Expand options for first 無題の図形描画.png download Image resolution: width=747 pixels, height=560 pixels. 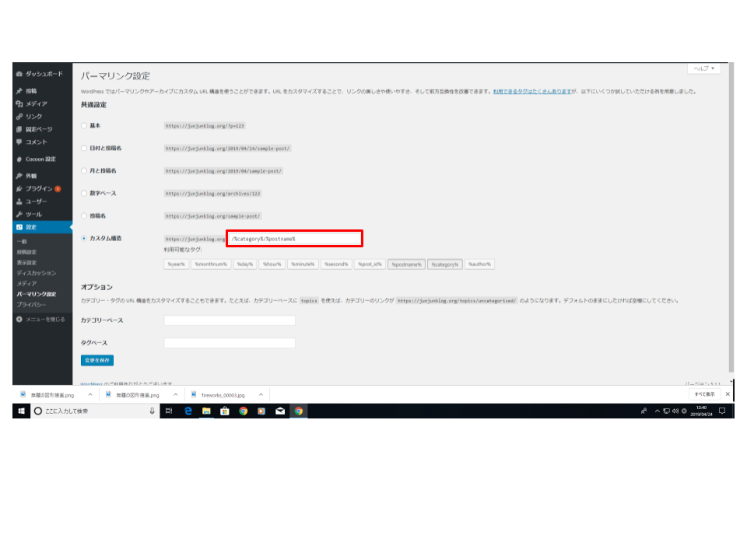(90, 395)
